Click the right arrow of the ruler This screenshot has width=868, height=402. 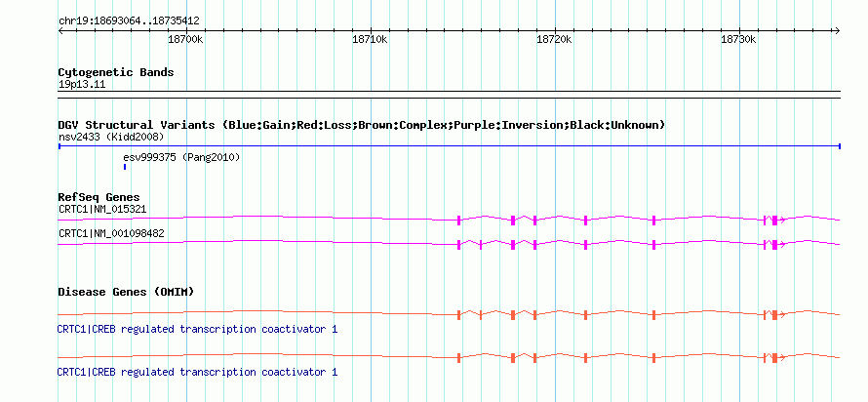[837, 30]
